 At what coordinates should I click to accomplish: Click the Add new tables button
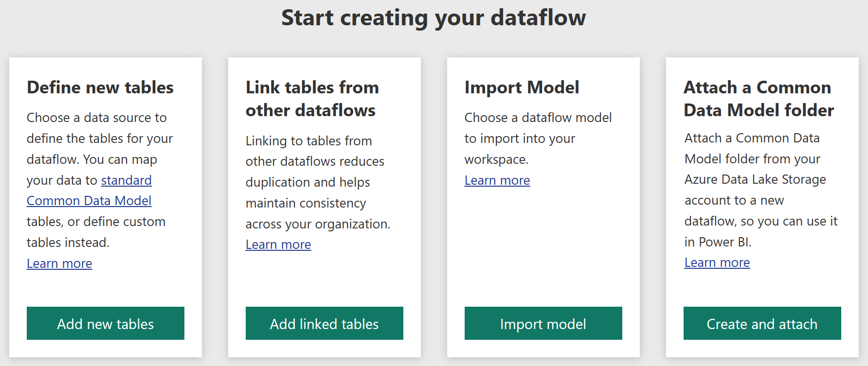105,323
